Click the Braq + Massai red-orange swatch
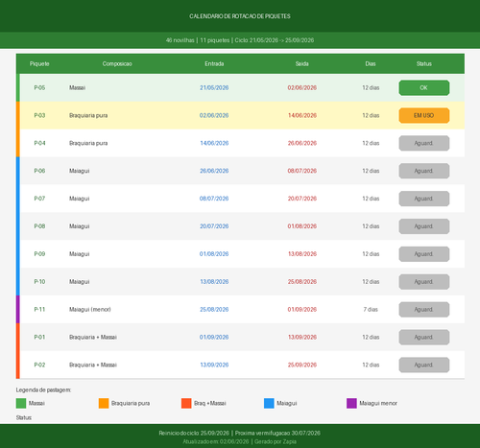Screen dimensions: 480x448 (186, 403)
